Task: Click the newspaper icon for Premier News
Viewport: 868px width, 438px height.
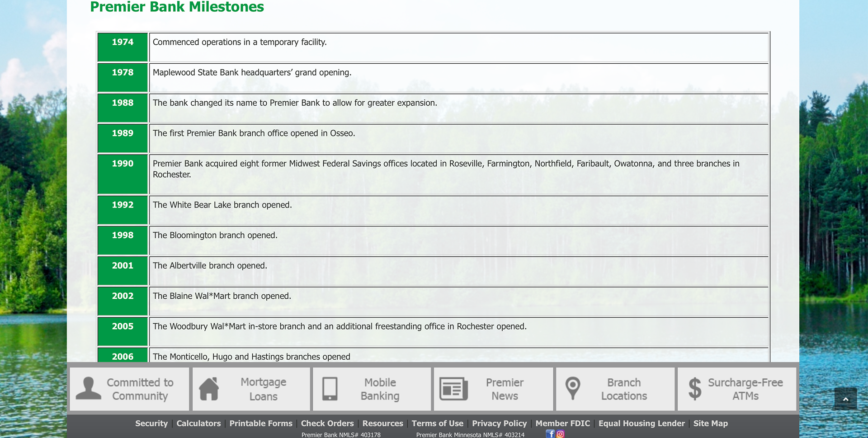Action: [x=453, y=389]
